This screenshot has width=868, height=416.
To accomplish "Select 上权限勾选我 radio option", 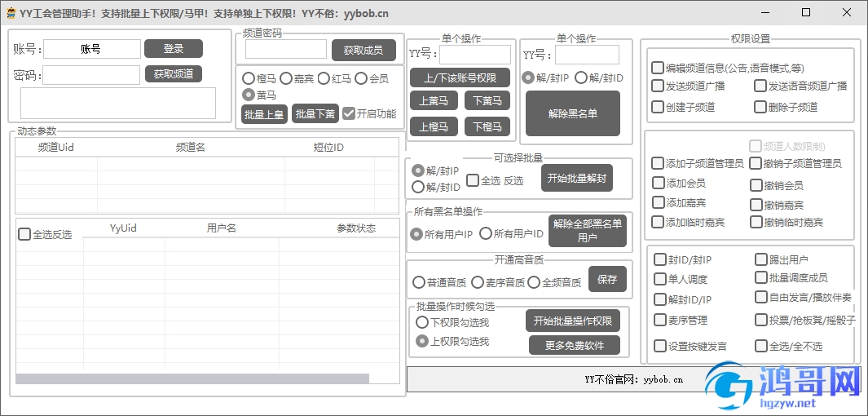I will pyautogui.click(x=422, y=341).
